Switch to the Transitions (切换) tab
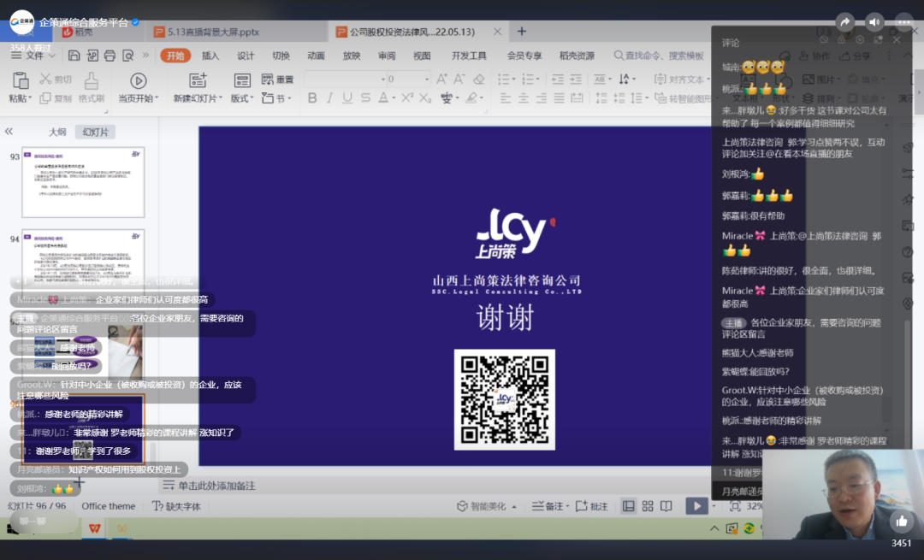The width and height of the screenshot is (924, 560). coord(281,56)
